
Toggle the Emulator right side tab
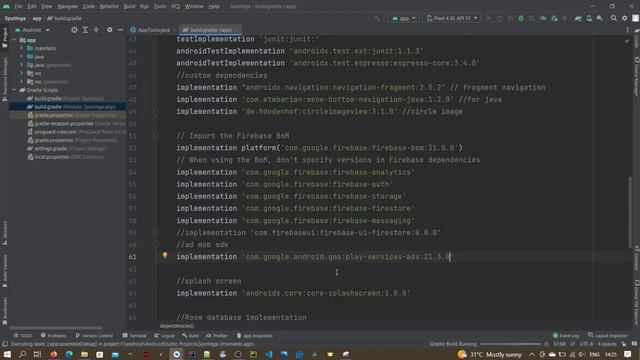click(636, 258)
